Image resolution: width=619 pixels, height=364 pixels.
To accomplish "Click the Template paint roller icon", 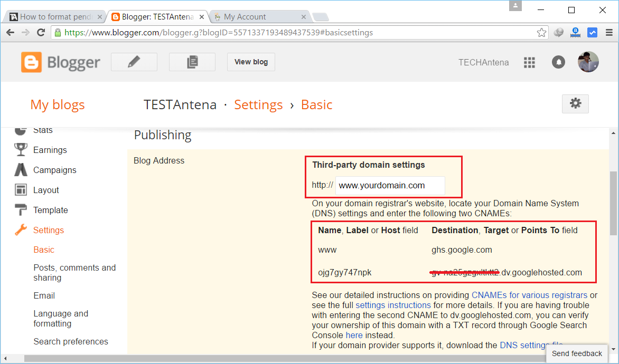I will click(x=21, y=210).
